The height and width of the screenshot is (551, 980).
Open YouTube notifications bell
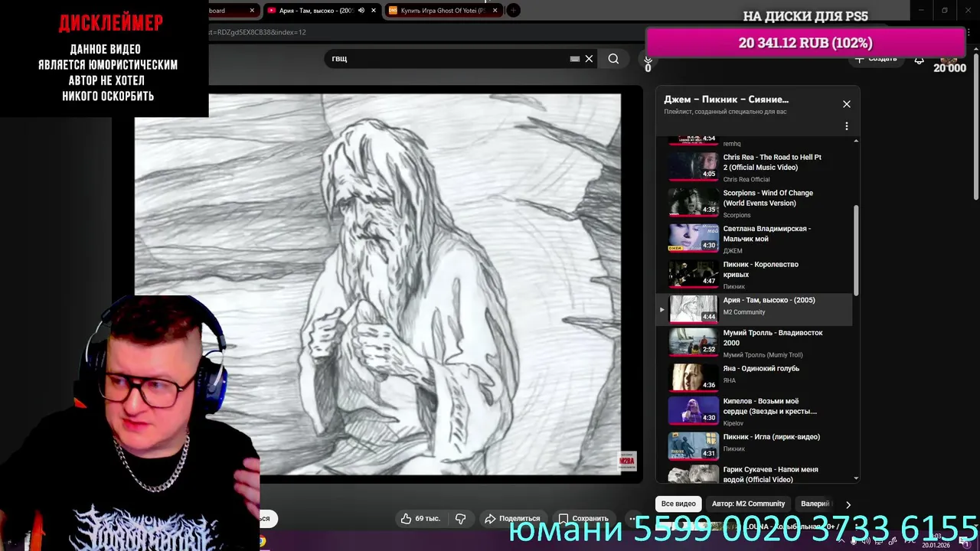click(919, 60)
